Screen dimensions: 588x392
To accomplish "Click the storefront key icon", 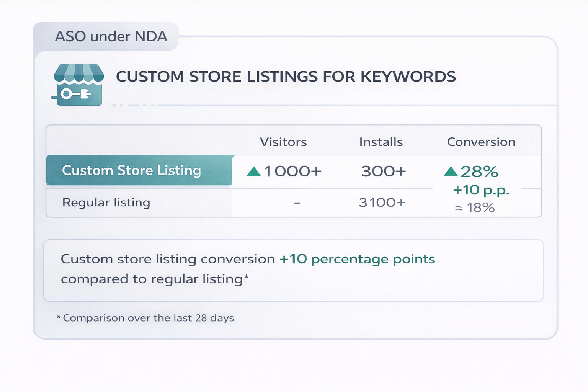I will 78,85.
